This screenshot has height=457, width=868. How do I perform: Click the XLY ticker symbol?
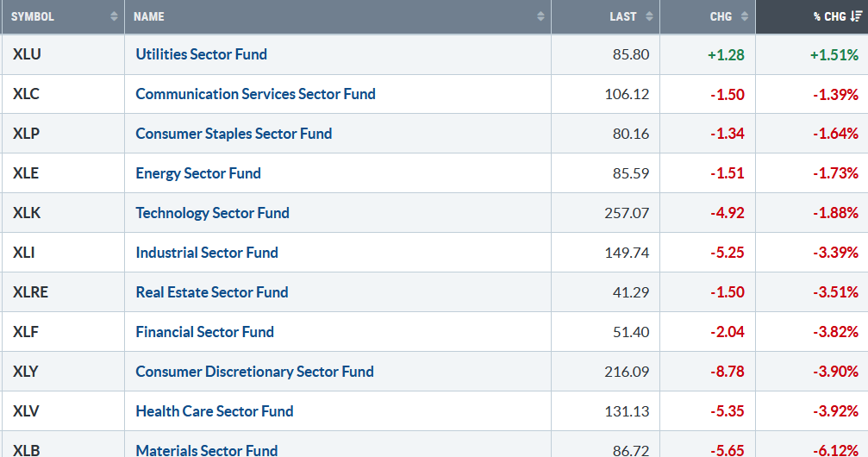[26, 372]
